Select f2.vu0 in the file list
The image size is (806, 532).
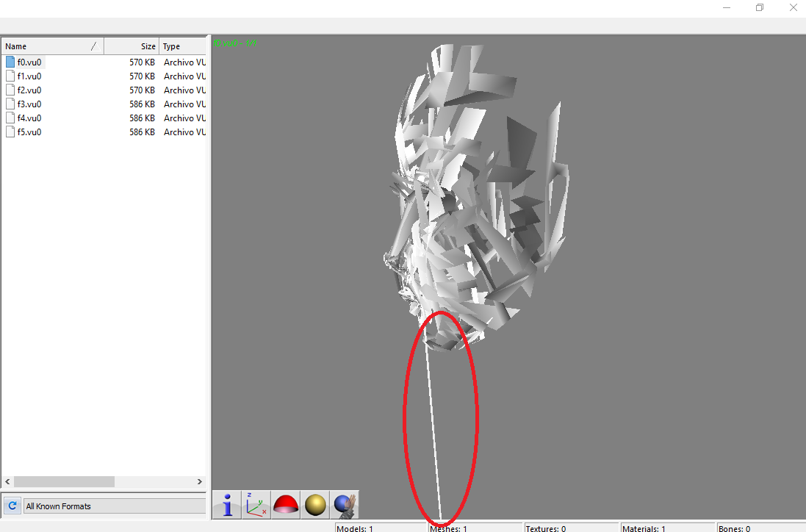29,90
